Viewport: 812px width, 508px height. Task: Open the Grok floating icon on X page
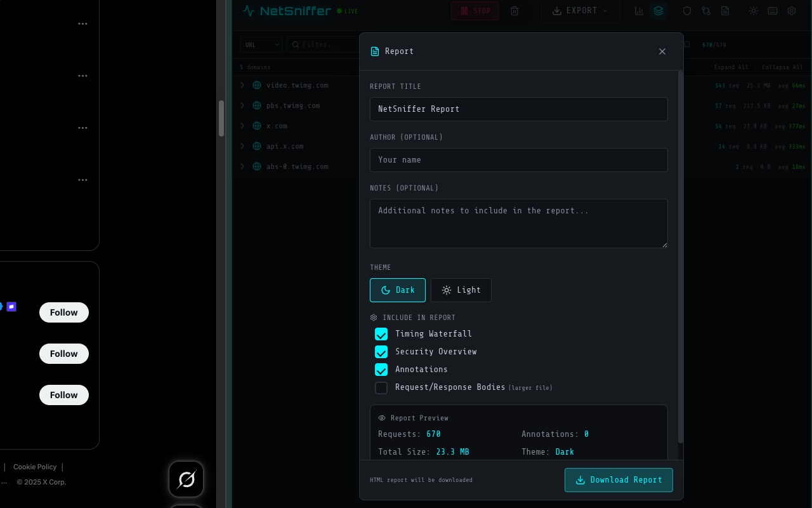pos(187,479)
